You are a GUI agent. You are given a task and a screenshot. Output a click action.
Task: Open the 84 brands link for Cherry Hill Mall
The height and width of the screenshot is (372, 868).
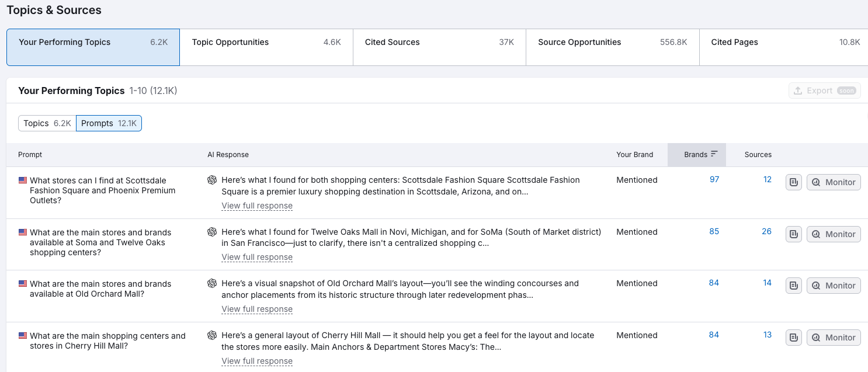[x=714, y=335]
